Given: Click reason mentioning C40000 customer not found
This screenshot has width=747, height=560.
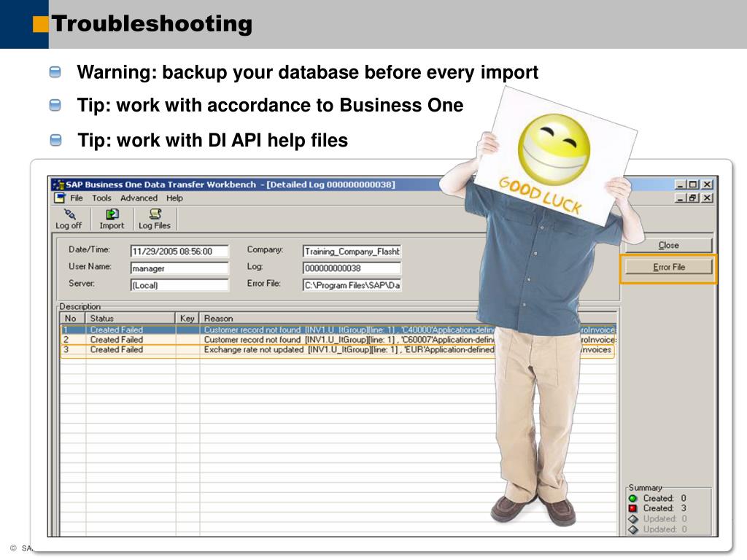Looking at the screenshot, I should 349,330.
